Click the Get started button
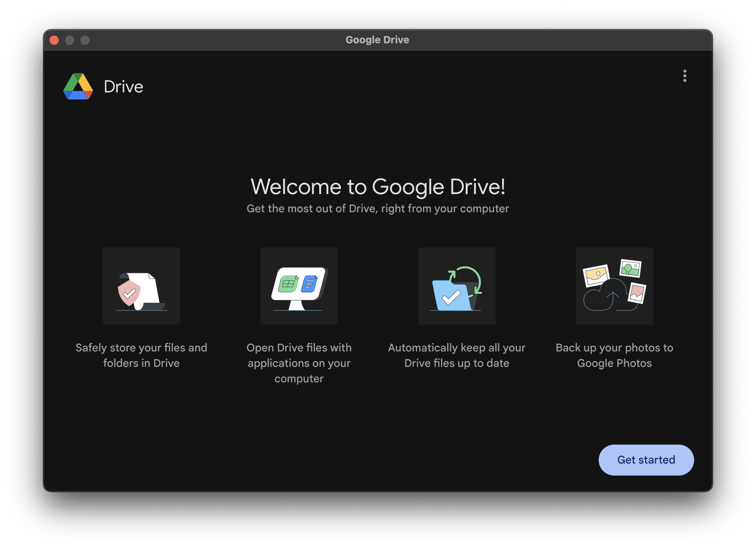The height and width of the screenshot is (549, 756). [x=646, y=460]
